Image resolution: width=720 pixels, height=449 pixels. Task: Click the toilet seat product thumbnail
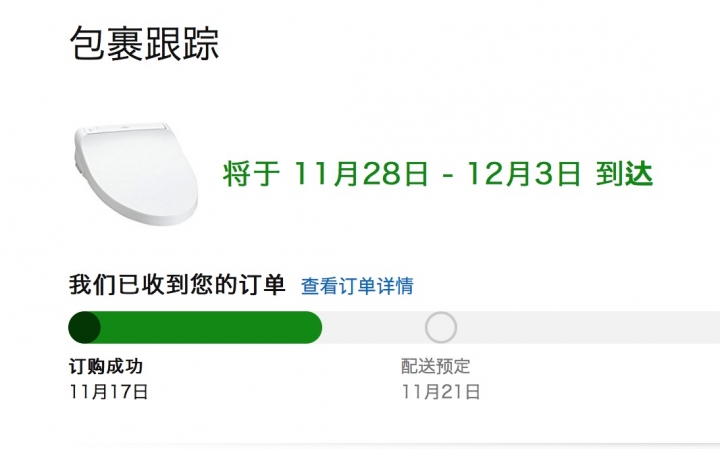(136, 174)
